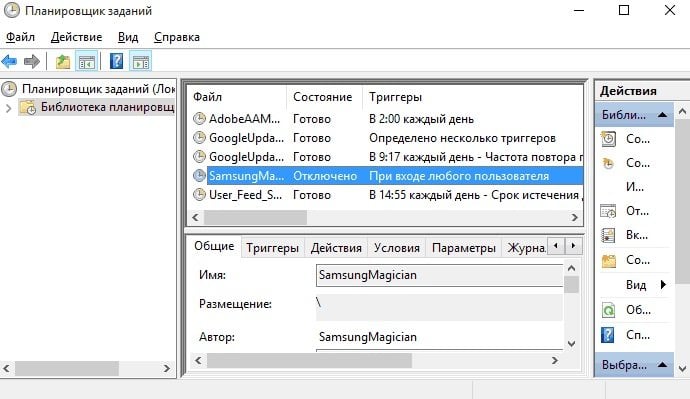Image resolution: width=690 pixels, height=399 pixels.
Task: Open the Действие menu
Action: pyautogui.click(x=76, y=37)
